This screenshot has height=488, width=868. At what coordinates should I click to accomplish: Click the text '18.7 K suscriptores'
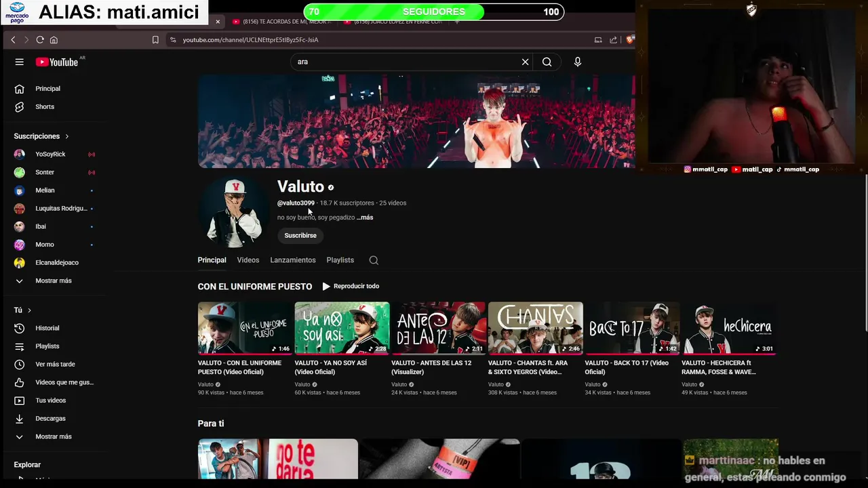[347, 203]
